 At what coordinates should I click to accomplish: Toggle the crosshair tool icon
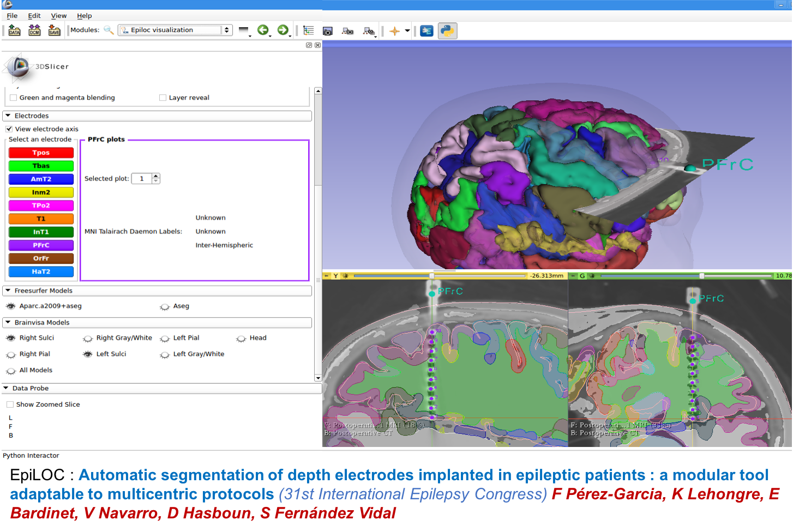(x=394, y=31)
